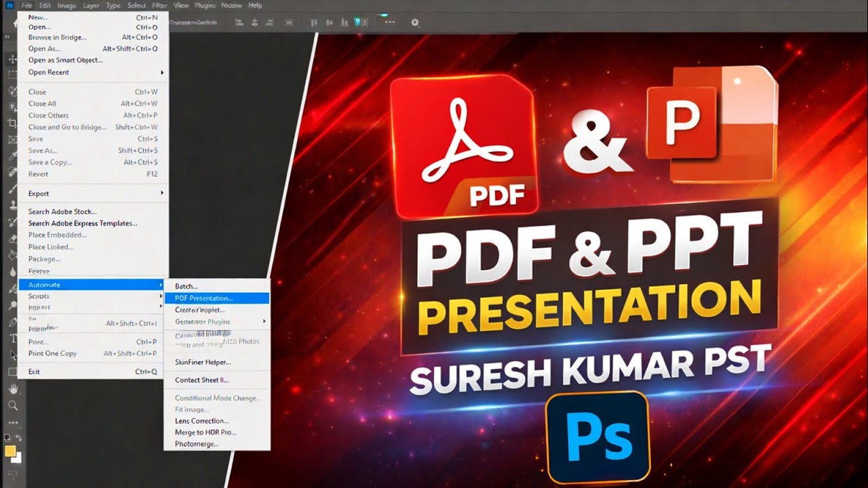Viewport: 868px width, 488px height.
Task: Open the Help menu
Action: 255,5
